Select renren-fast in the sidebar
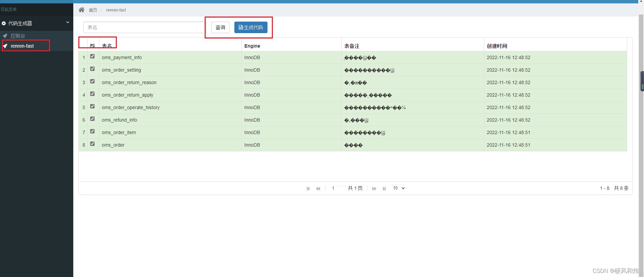 tap(22, 46)
